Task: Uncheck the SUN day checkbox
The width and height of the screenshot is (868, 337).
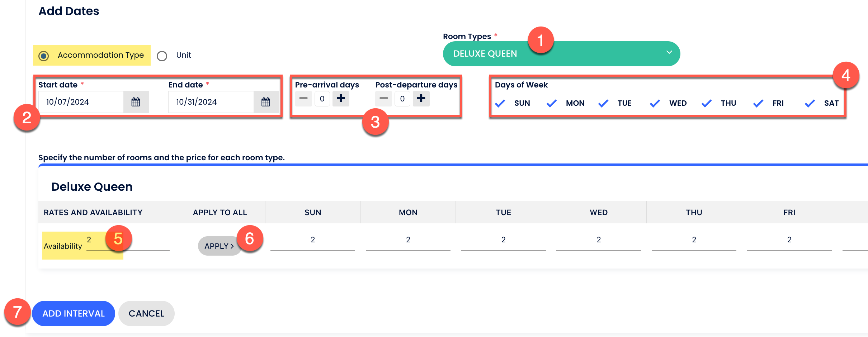Action: click(500, 103)
